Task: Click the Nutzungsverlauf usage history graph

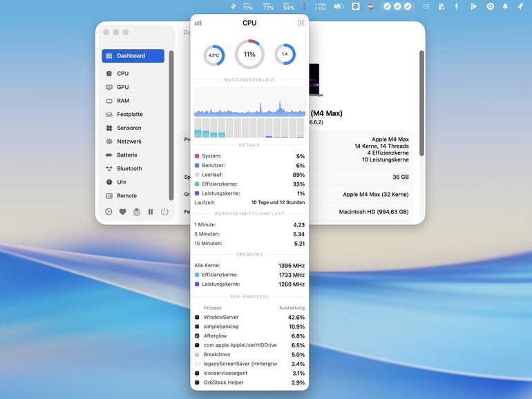Action: point(249,102)
